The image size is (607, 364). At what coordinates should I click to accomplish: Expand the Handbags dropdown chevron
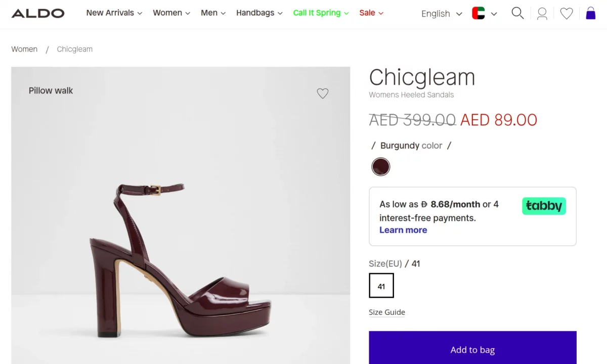259,13
